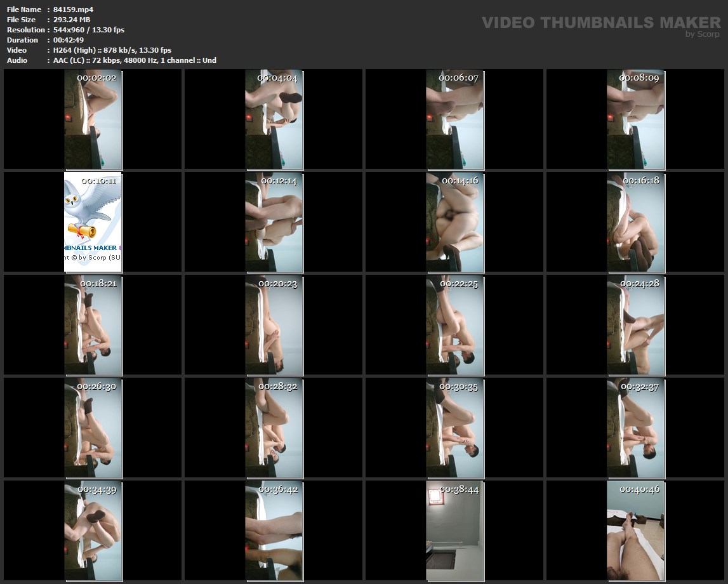Select the thumbnail stamped 00:22:25

pos(455,326)
